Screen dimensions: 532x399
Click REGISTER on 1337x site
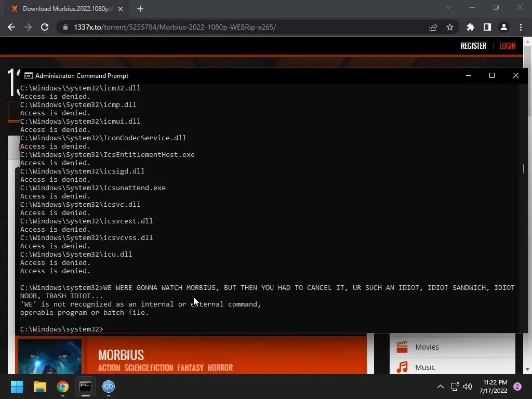pos(473,46)
